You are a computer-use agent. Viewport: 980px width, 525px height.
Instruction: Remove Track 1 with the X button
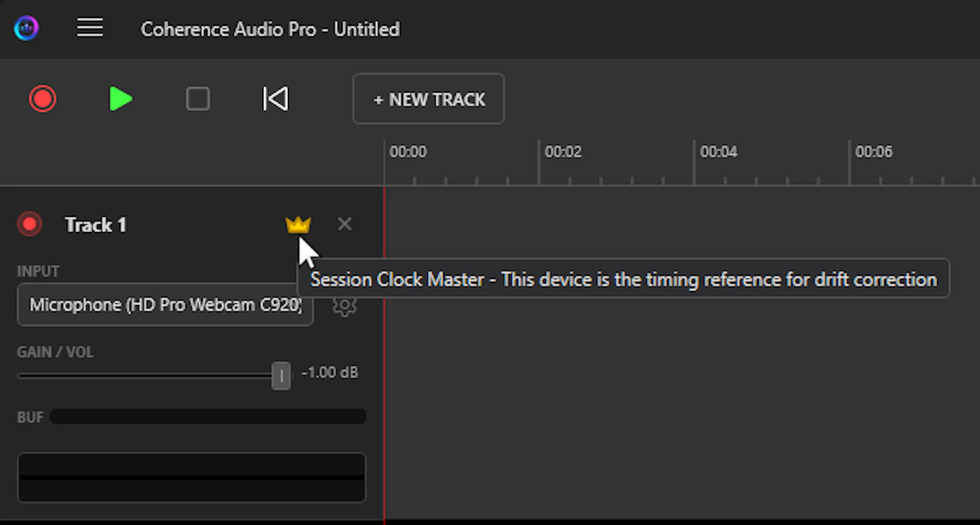point(345,224)
